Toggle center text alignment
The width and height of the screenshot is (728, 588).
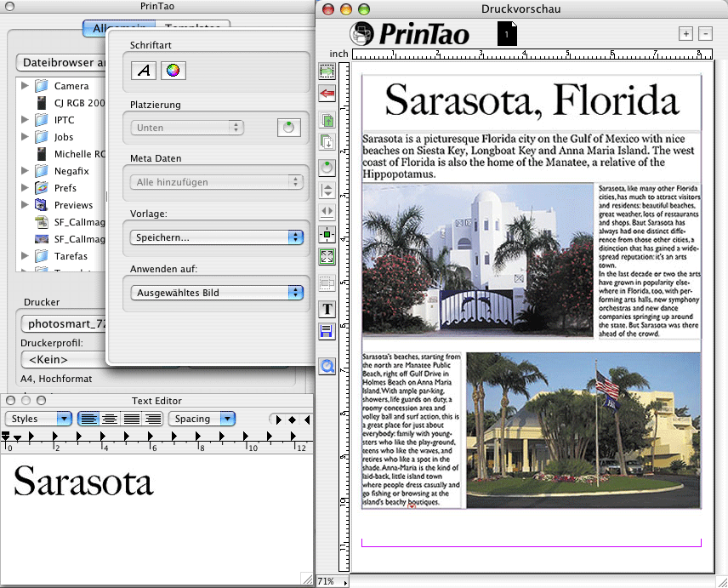click(x=110, y=419)
